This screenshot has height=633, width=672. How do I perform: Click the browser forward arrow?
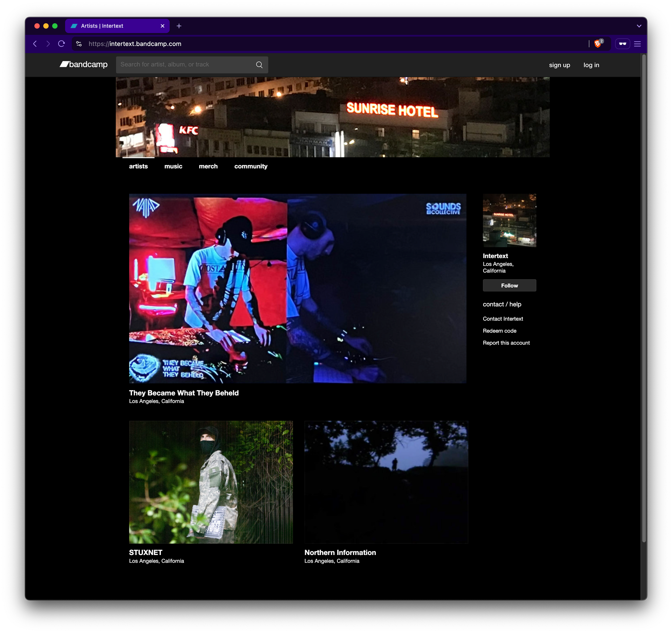(48, 44)
